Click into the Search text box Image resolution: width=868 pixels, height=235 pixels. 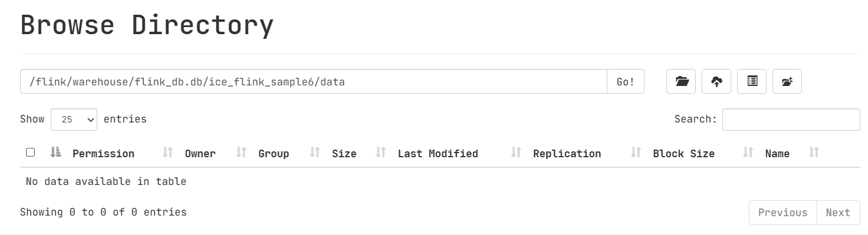791,120
